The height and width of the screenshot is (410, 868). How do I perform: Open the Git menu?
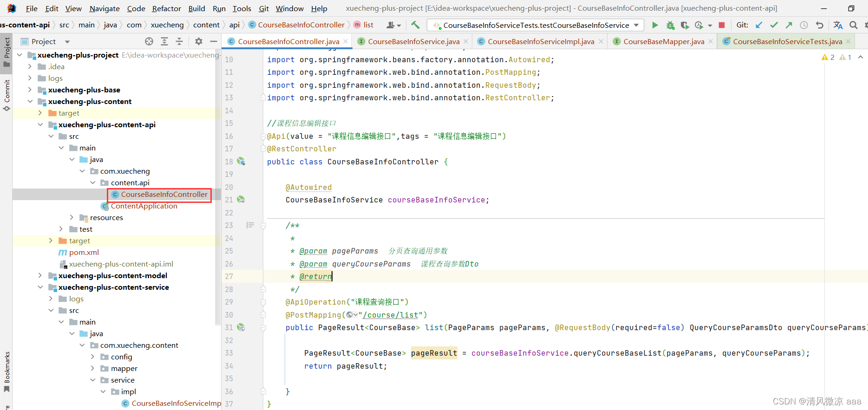[x=264, y=8]
